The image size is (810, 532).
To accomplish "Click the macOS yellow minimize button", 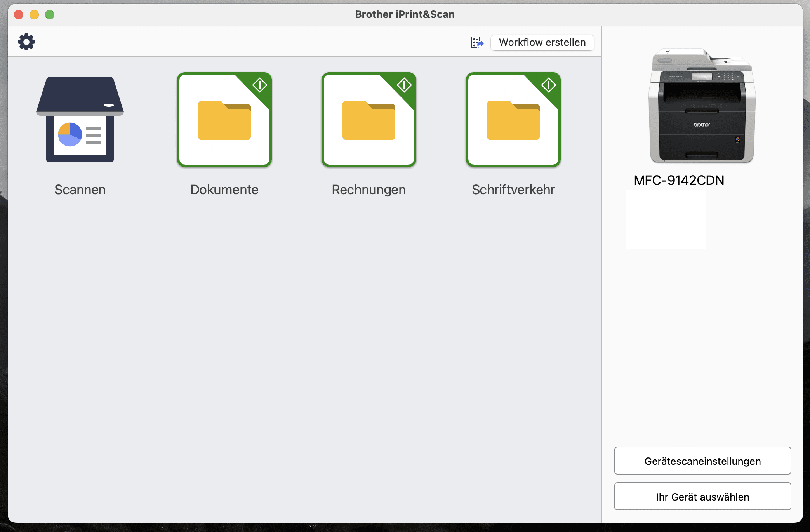I will tap(34, 15).
